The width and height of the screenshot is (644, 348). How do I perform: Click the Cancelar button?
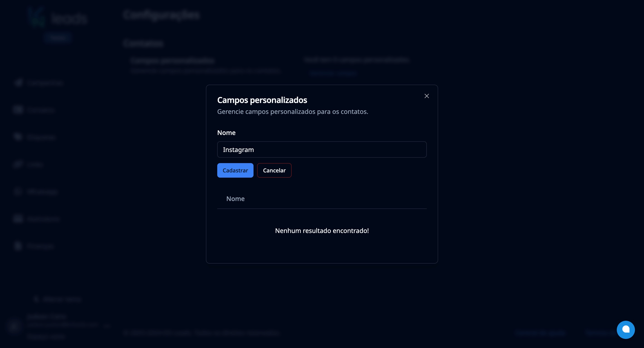coord(274,170)
